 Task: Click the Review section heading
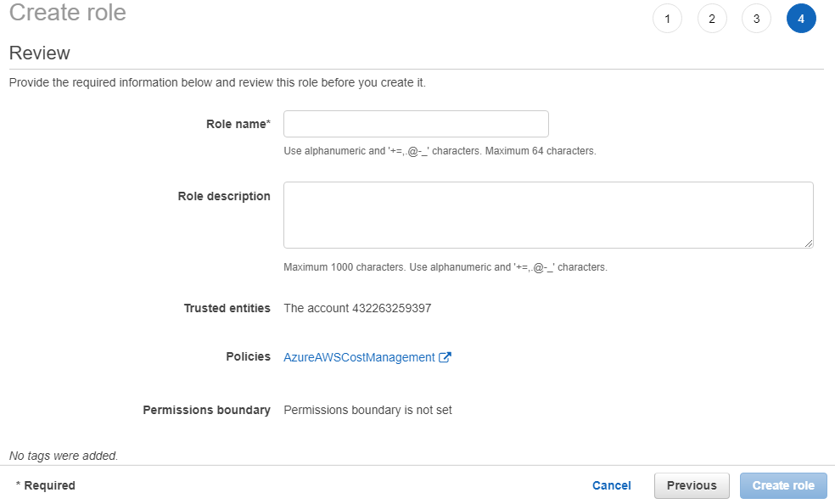39,53
